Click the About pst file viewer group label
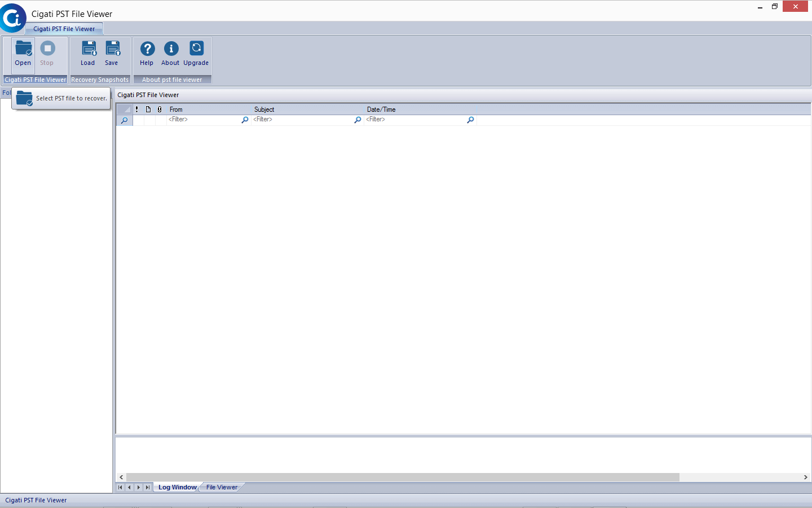Image resolution: width=812 pixels, height=508 pixels. coord(172,80)
